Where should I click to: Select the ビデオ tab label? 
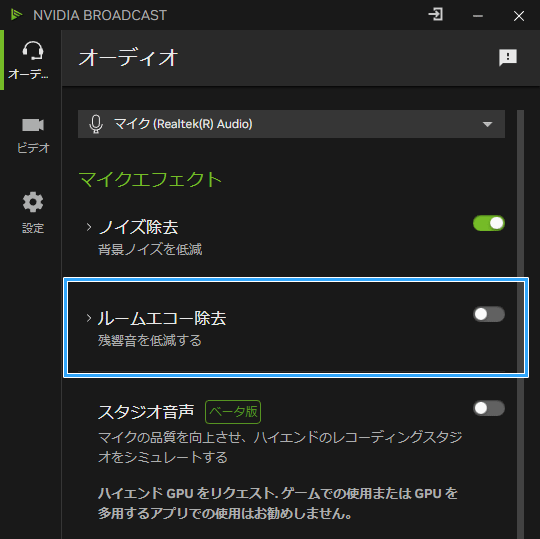click(33, 148)
